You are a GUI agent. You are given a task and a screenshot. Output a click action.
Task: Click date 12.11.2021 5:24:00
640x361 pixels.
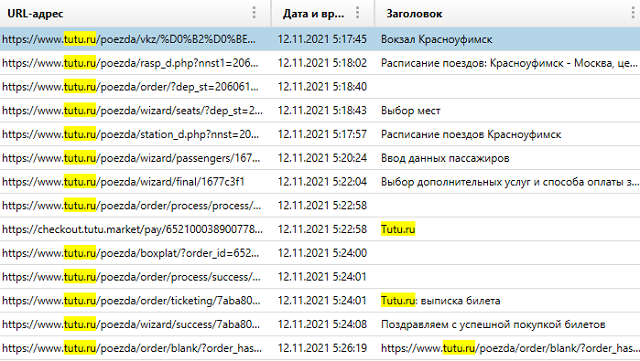322,253
